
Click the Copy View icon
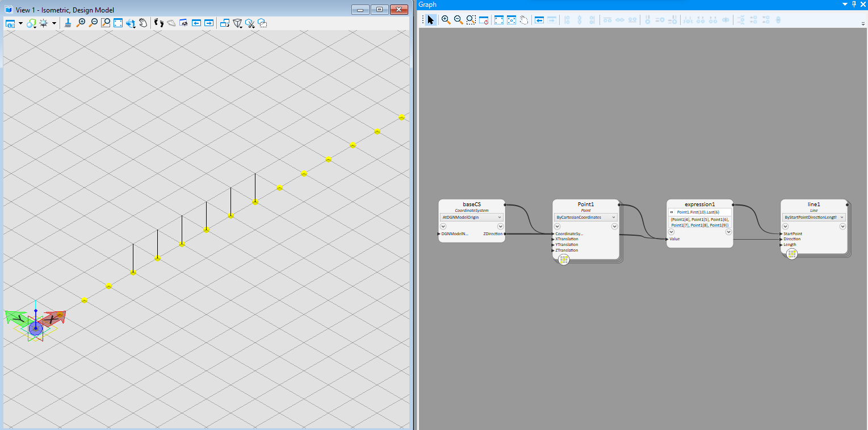(x=224, y=23)
